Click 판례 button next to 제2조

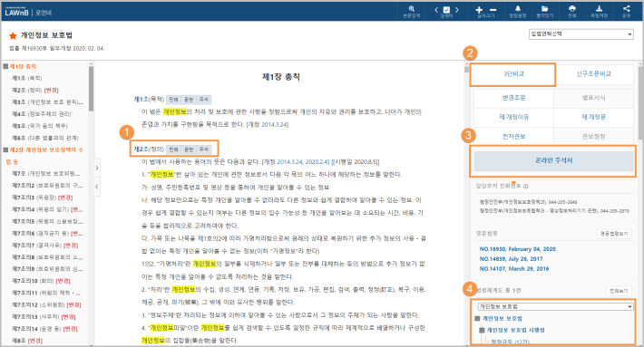click(x=173, y=149)
